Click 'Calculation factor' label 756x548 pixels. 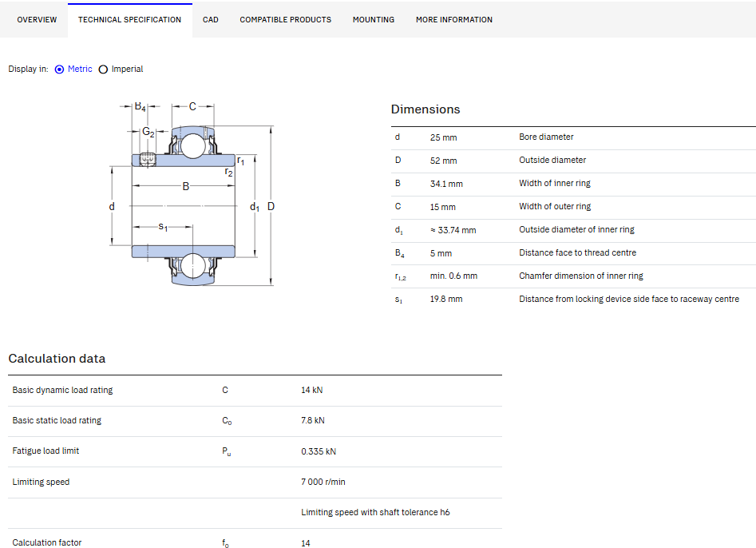47,542
